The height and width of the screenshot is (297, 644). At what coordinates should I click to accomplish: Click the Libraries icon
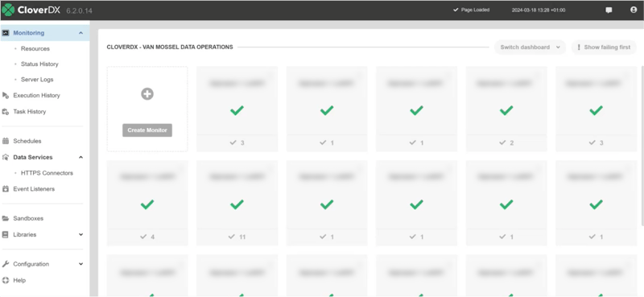[x=6, y=234]
